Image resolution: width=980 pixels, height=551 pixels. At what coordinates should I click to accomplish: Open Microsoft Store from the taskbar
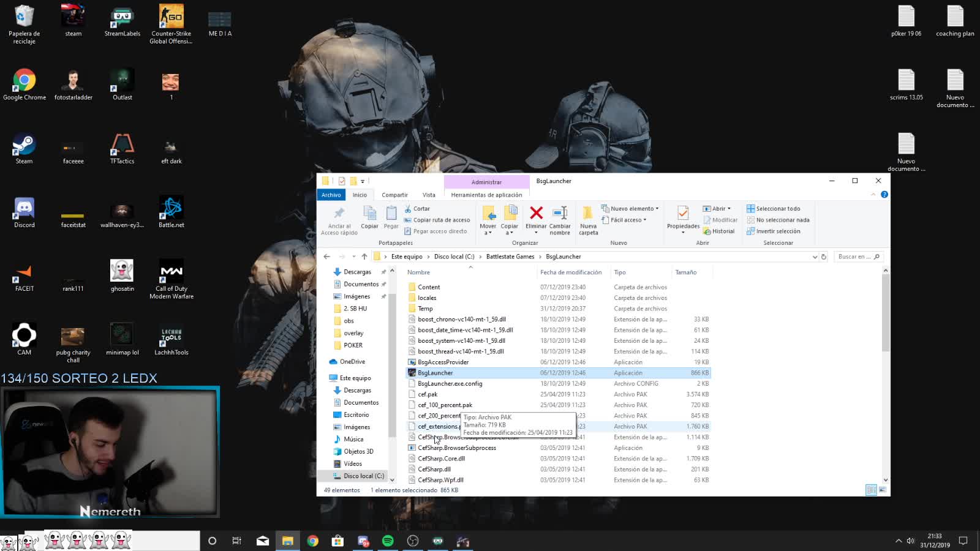click(x=337, y=541)
